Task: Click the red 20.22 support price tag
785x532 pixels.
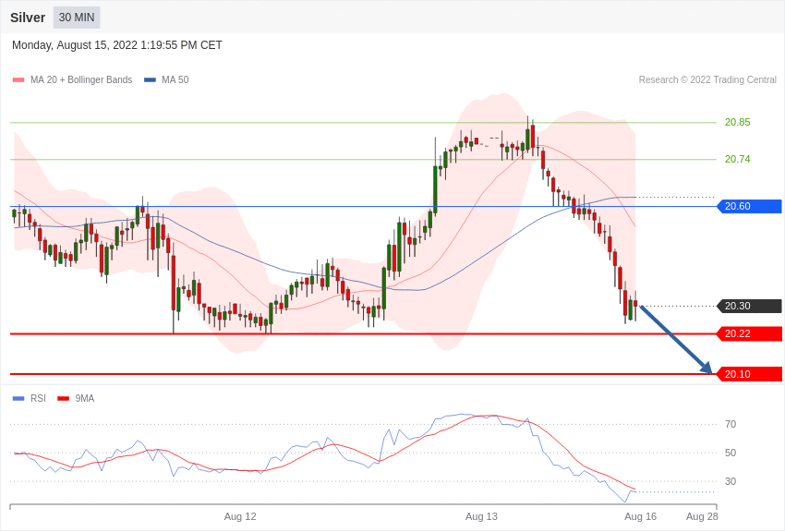Action: coord(750,333)
